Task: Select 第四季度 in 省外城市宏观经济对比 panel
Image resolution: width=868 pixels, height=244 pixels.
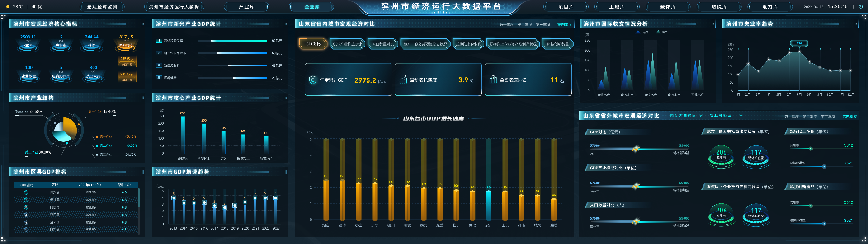Action: [x=849, y=117]
